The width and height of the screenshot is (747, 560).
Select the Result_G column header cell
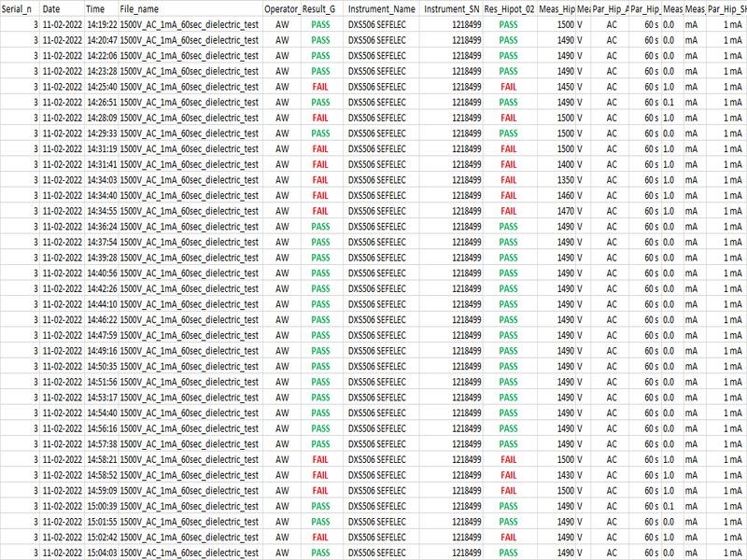pyautogui.click(x=321, y=9)
